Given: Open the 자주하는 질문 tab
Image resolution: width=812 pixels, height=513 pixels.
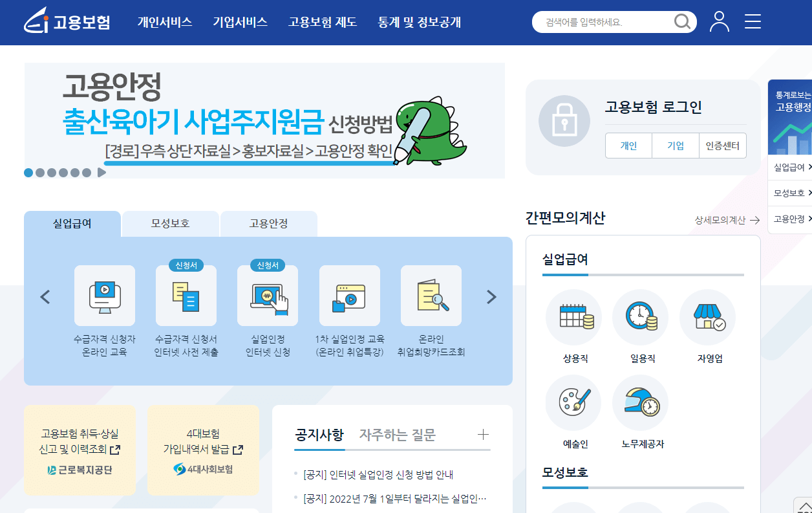Looking at the screenshot, I should [396, 435].
